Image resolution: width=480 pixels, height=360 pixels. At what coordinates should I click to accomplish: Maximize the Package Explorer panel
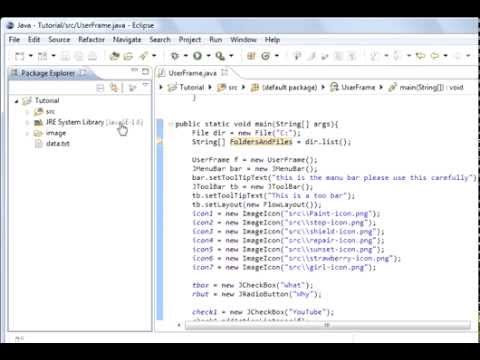pyautogui.click(x=145, y=71)
